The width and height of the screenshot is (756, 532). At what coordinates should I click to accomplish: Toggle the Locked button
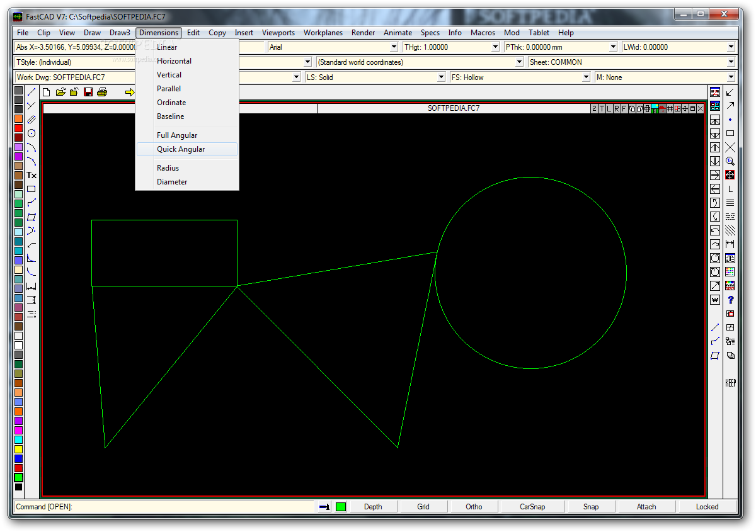pyautogui.click(x=707, y=507)
